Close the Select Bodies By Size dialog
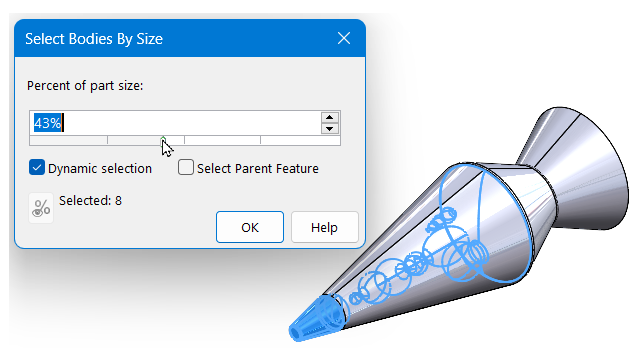This screenshot has width=640, height=360. pyautogui.click(x=344, y=38)
